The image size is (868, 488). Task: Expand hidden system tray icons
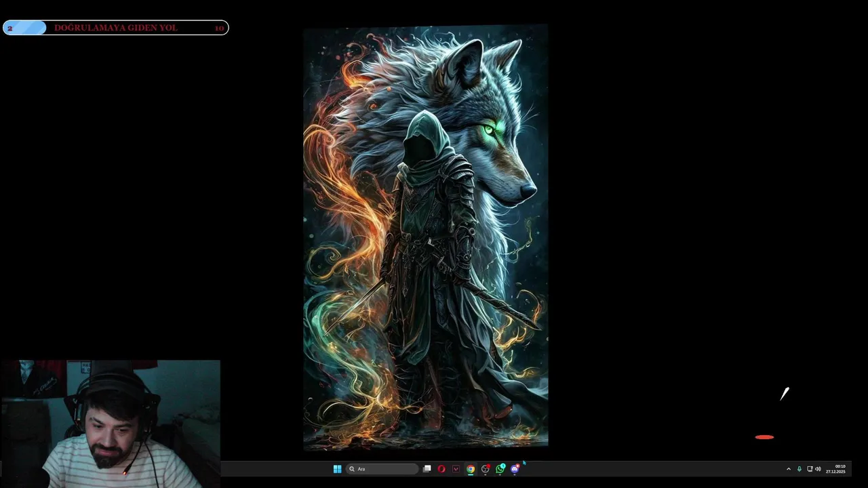[788, 469]
